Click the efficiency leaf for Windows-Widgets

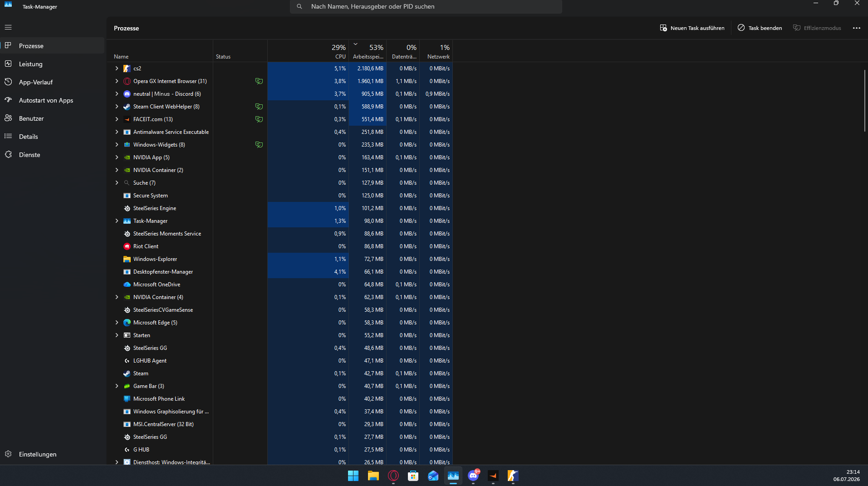tap(259, 145)
